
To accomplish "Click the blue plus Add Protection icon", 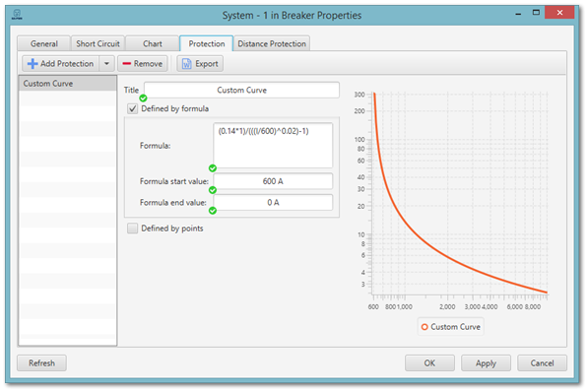I will 33,64.
